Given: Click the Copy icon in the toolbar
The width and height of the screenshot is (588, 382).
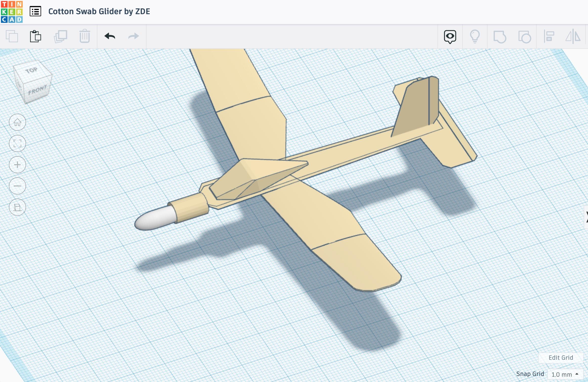Looking at the screenshot, I should click(x=12, y=36).
